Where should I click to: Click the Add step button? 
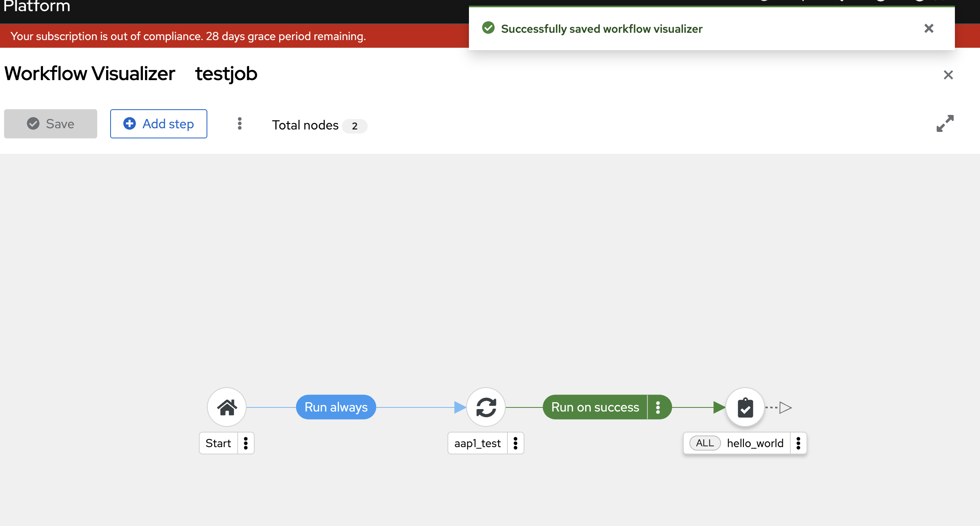pyautogui.click(x=158, y=124)
